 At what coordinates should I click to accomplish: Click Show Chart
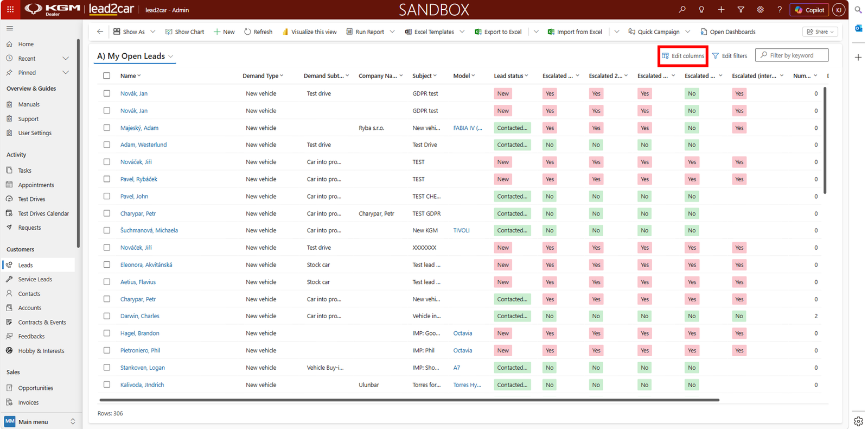[x=184, y=31]
